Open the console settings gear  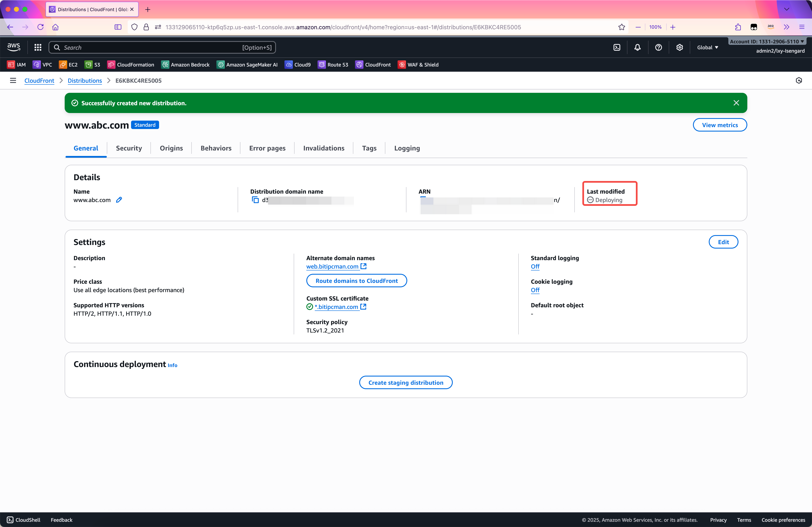point(680,47)
